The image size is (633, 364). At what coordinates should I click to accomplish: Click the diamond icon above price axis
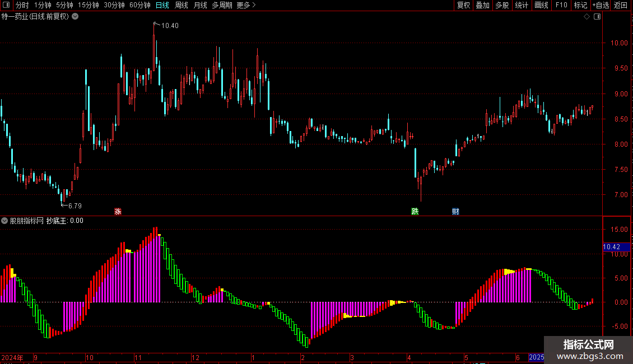click(587, 17)
